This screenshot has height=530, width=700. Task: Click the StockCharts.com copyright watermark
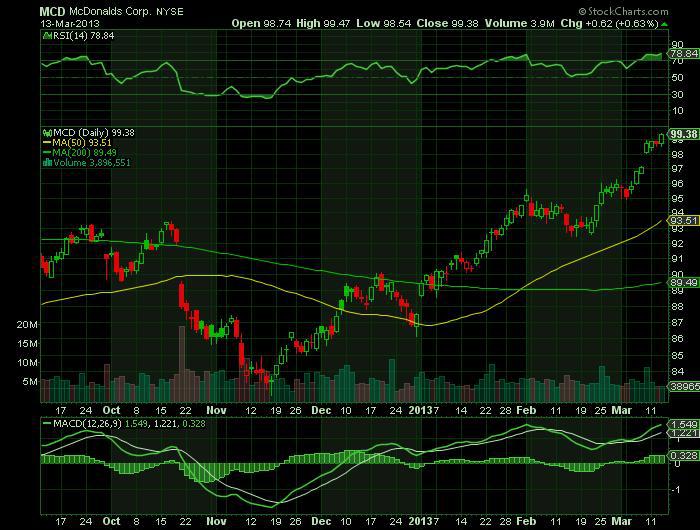(x=623, y=12)
